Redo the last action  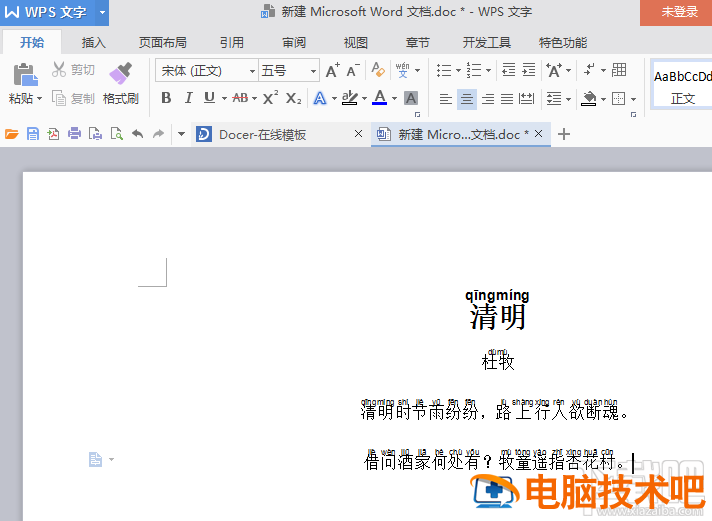(158, 134)
